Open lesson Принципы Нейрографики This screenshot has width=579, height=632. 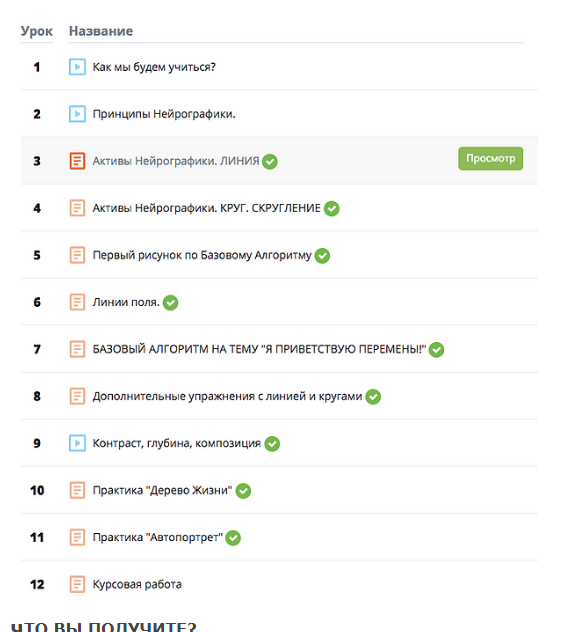[x=164, y=114]
